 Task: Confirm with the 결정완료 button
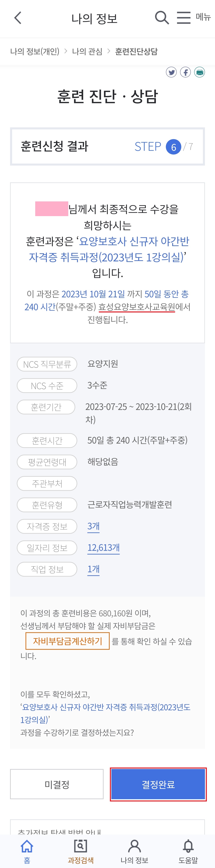tap(158, 784)
